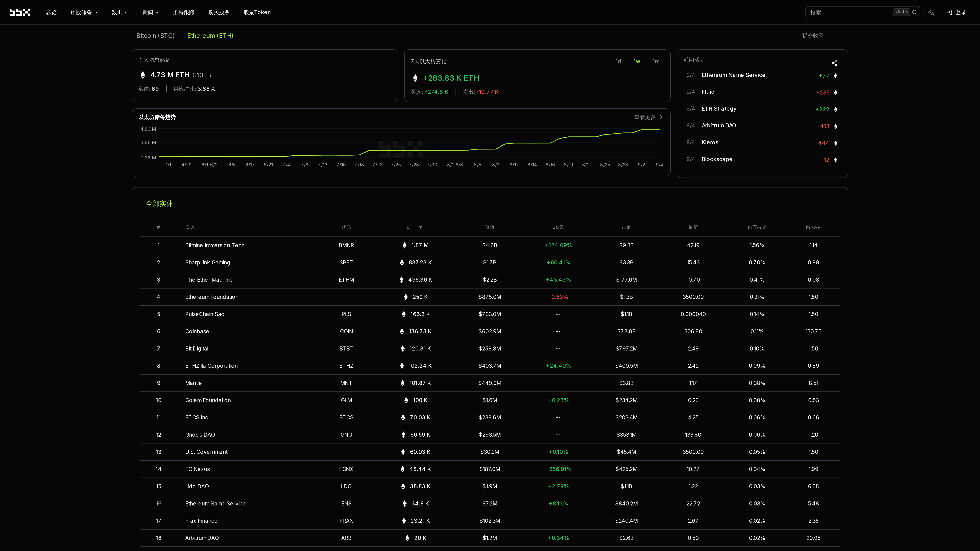Click the Bit Digital entity name
Screen dimensions: 980x551
pyautogui.click(x=196, y=349)
